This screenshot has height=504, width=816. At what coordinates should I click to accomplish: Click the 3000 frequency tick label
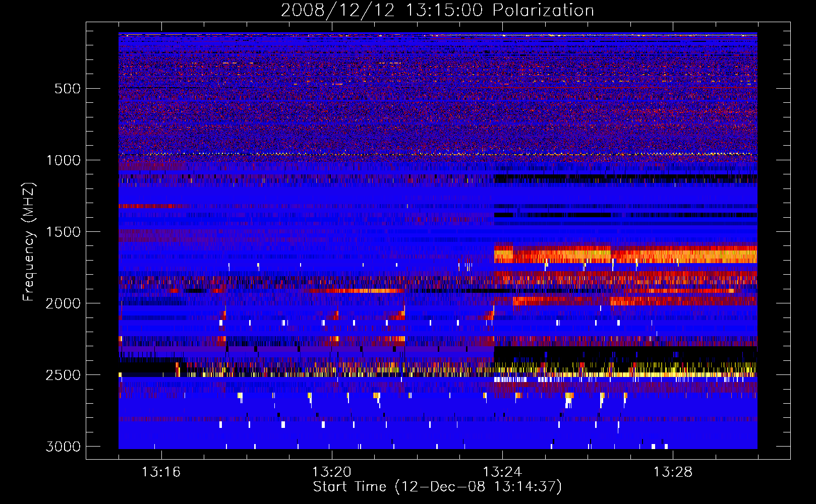point(63,447)
